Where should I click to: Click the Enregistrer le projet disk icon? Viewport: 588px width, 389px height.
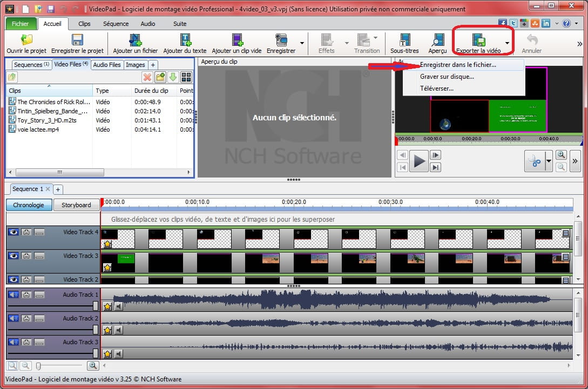click(77, 40)
